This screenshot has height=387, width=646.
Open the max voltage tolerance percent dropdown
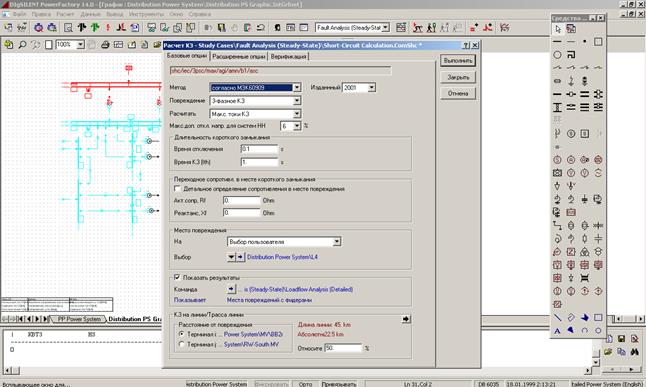pos(297,126)
